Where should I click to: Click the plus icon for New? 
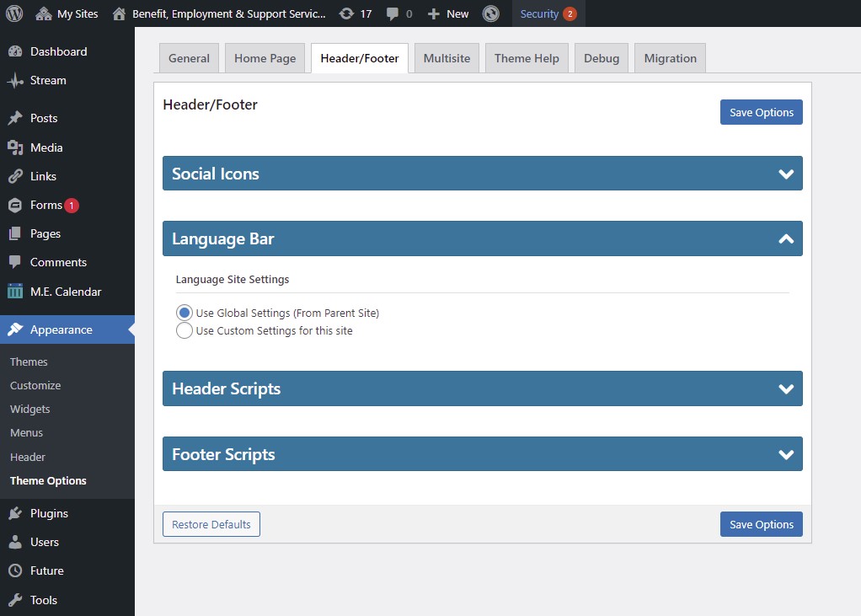(x=434, y=13)
